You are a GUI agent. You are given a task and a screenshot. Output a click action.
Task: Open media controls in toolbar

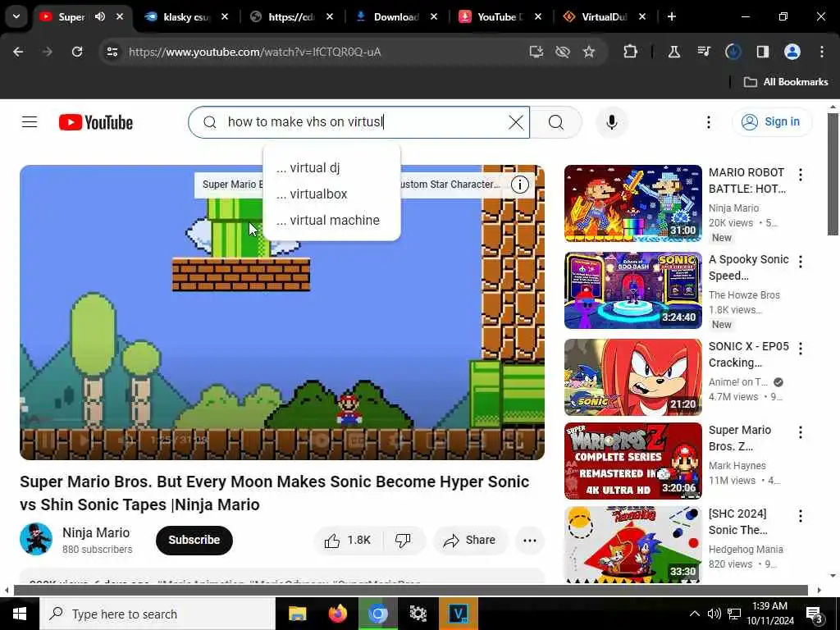point(703,52)
